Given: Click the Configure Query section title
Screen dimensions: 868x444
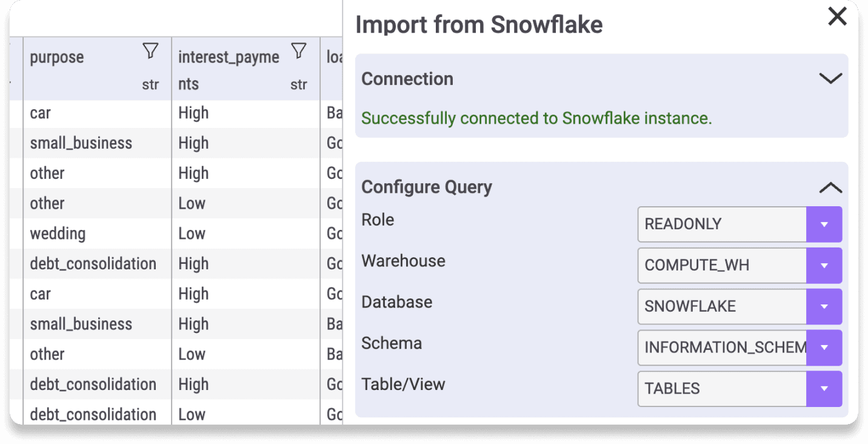Looking at the screenshot, I should coord(427,187).
